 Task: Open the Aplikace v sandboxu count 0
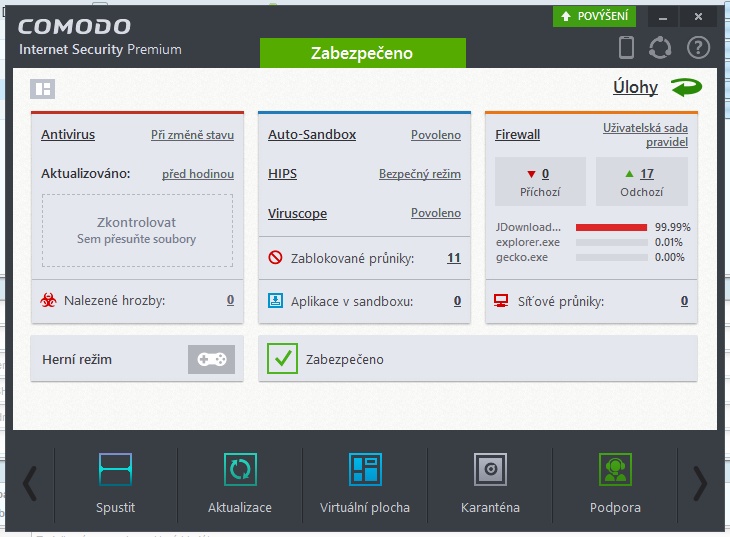point(458,301)
